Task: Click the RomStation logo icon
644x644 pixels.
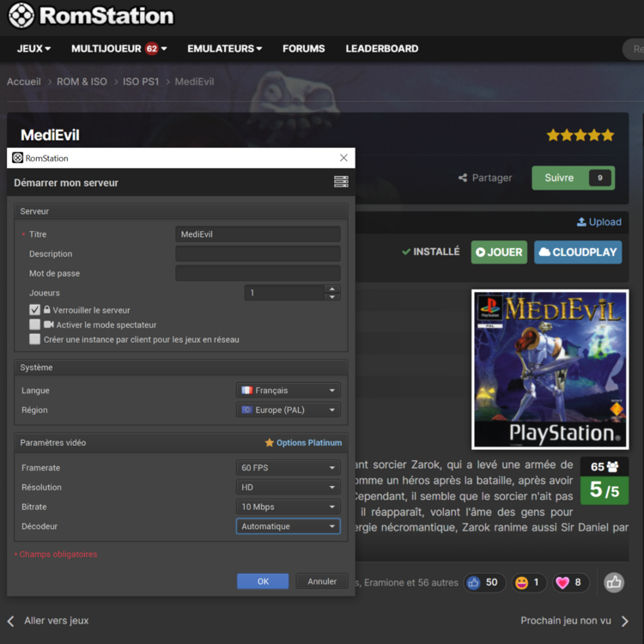Action: click(22, 15)
